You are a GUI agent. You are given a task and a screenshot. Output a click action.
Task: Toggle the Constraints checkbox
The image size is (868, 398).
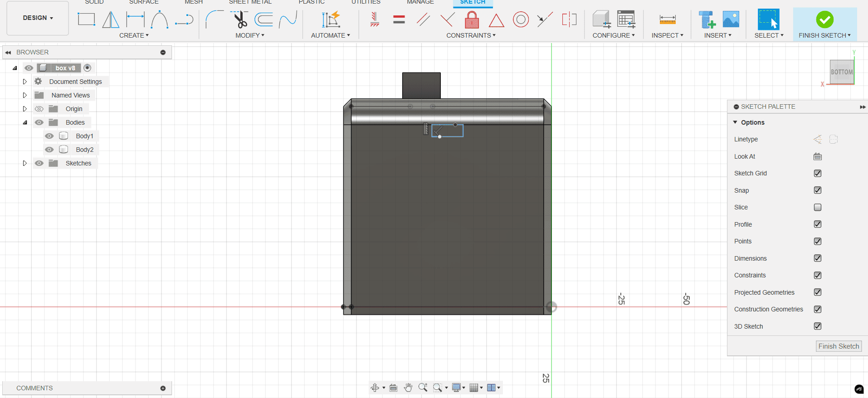coord(818,275)
